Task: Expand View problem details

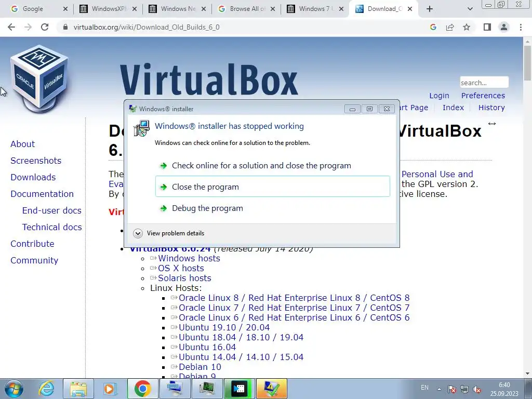Action: [169, 233]
